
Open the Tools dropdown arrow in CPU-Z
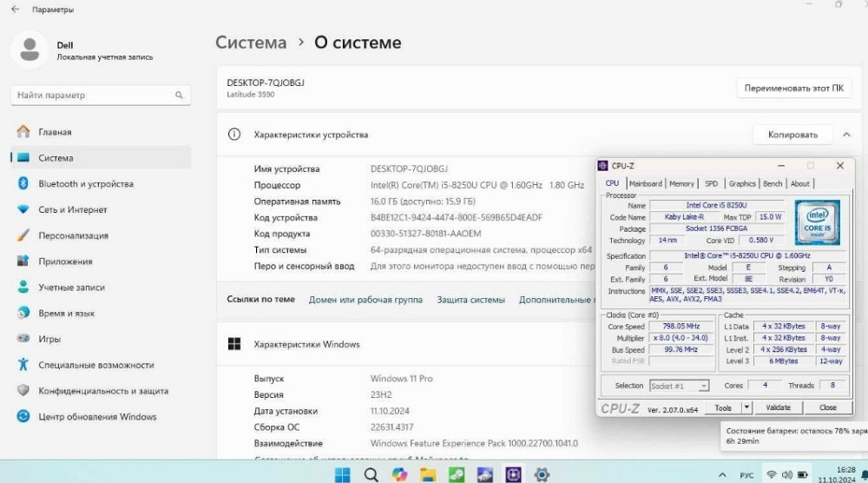[x=746, y=407]
